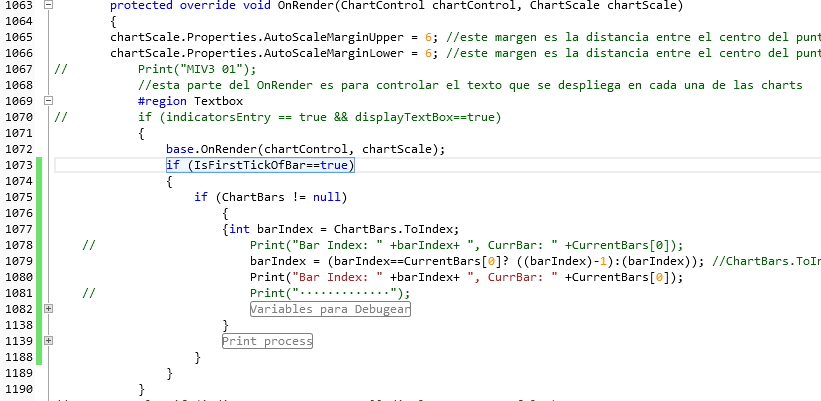Click 'base.OnRender(chartControl, chartScale);' line
This screenshot has width=821, height=401.
305,149
